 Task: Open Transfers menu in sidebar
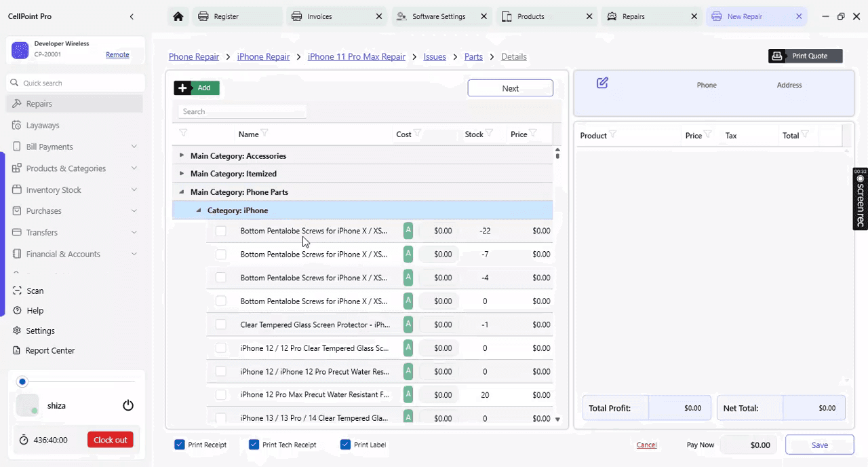[x=75, y=232]
